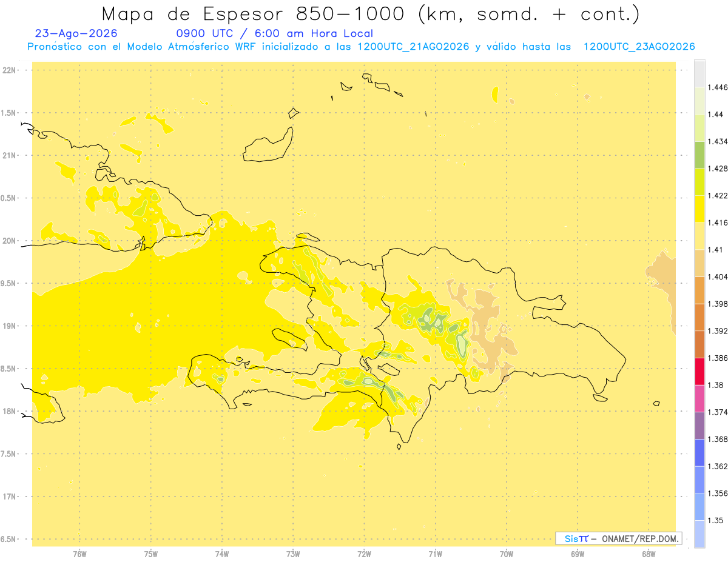Click the blue legend swatch between 1.362 and 1.368
This screenshot has width=728, height=562.
(x=699, y=452)
